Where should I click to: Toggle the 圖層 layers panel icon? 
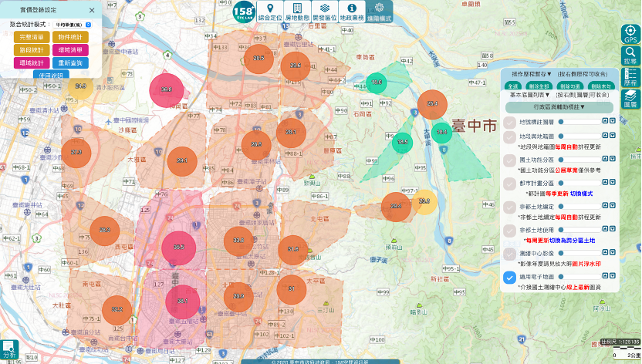(x=630, y=98)
